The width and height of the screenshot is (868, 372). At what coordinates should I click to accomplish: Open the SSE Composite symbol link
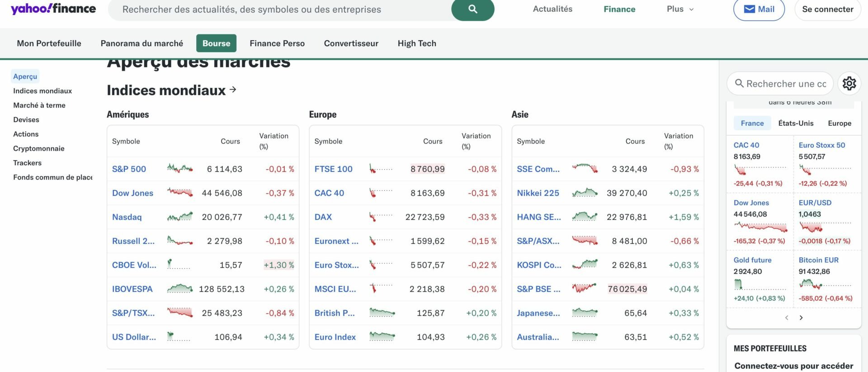[538, 169]
